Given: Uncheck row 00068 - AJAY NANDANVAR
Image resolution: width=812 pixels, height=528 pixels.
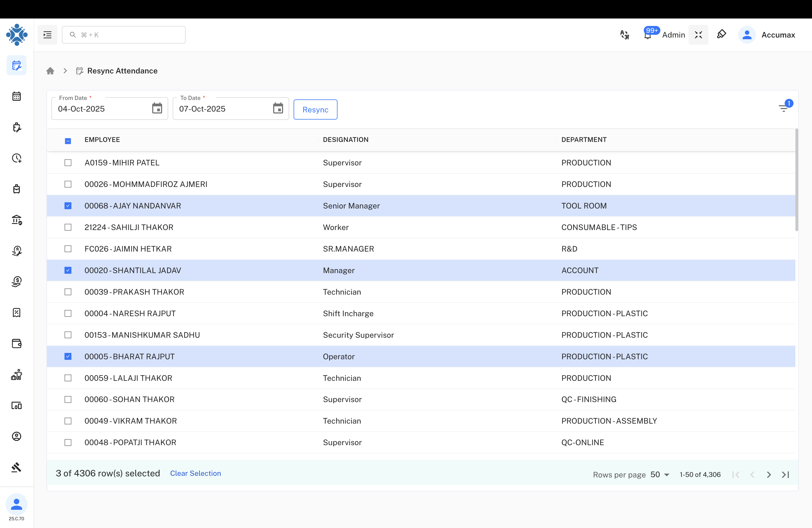Looking at the screenshot, I should pos(68,206).
